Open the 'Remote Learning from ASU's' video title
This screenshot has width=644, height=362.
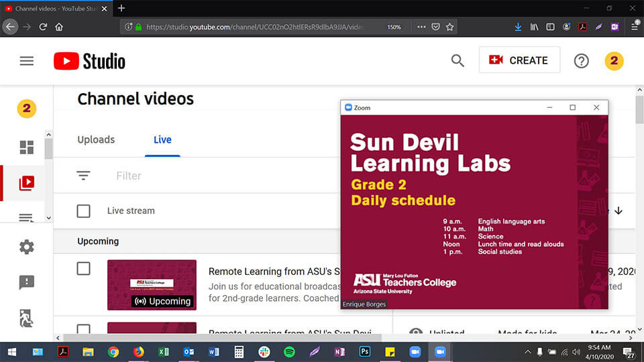click(x=274, y=271)
